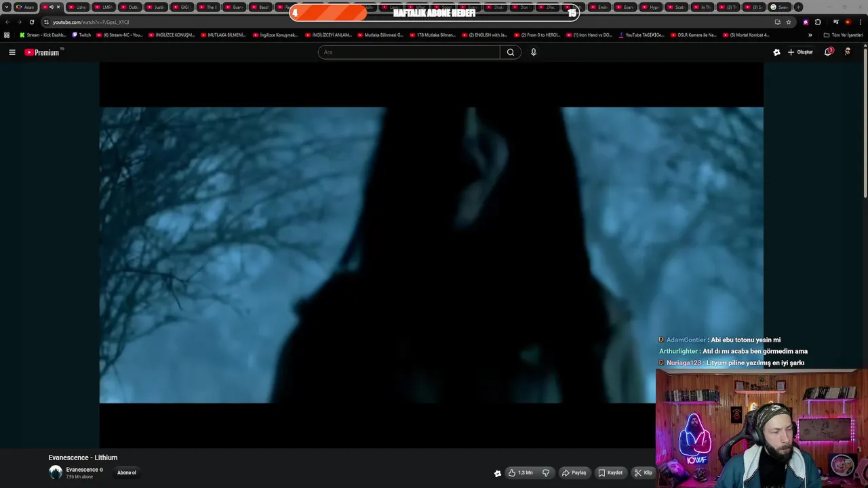
Task: Switch to the LMFA tab
Action: point(103,7)
